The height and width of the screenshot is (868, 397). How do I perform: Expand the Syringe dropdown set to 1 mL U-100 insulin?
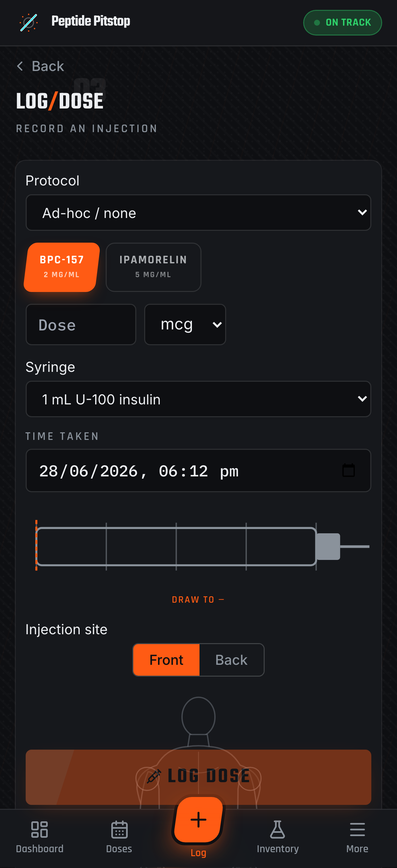tap(198, 399)
